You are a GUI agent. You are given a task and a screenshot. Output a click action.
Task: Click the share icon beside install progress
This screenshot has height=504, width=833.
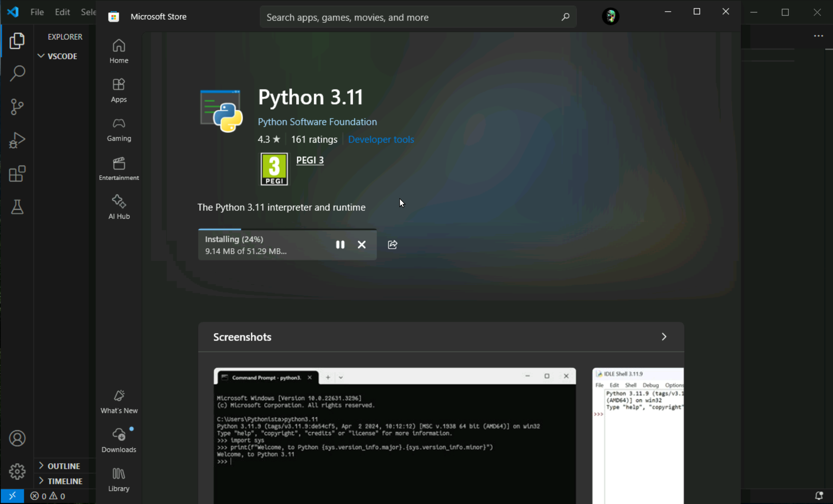(392, 244)
